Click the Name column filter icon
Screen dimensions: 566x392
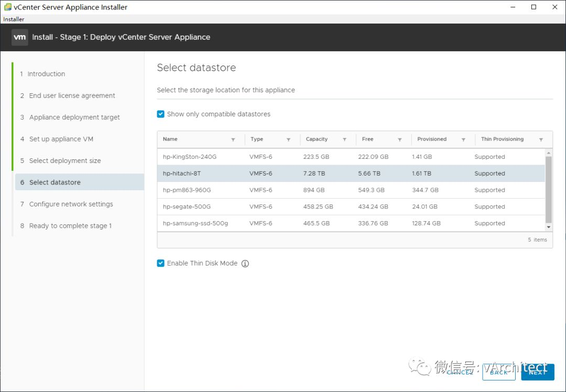tap(233, 140)
